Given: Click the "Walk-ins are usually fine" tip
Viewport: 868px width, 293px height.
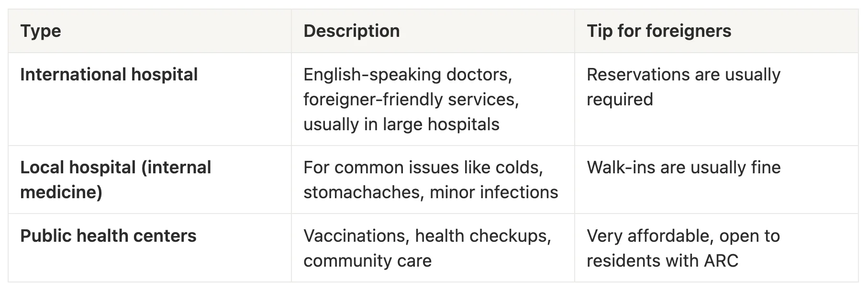Looking at the screenshot, I should coord(683,168).
